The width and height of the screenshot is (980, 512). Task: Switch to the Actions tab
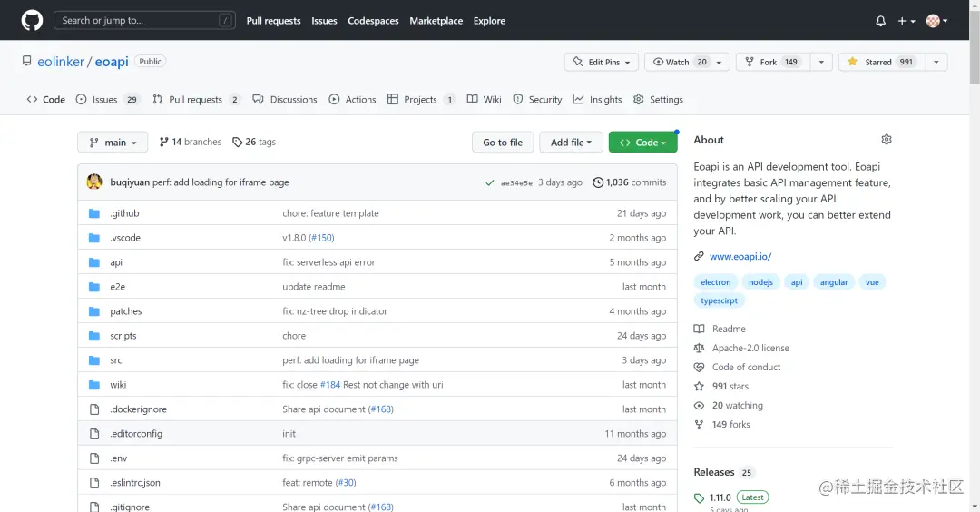click(352, 99)
